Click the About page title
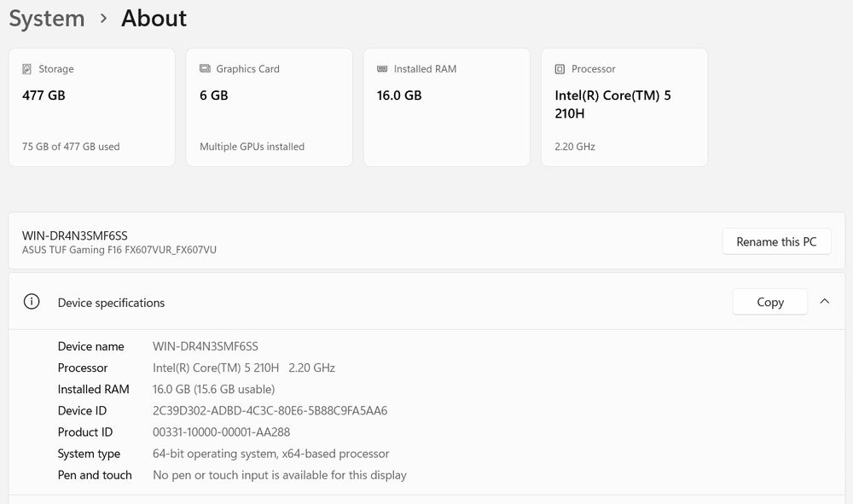This screenshot has height=504, width=853. (154, 18)
